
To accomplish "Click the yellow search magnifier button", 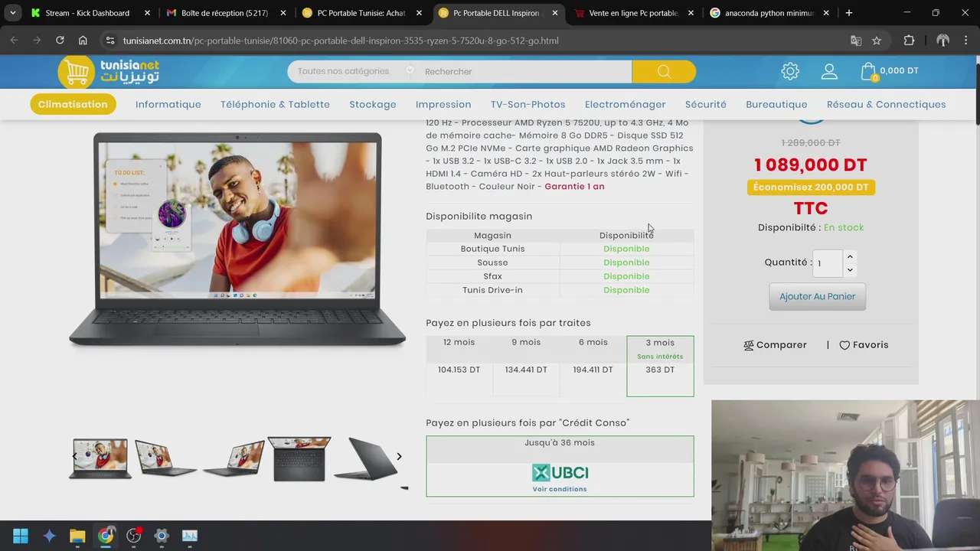I will [664, 71].
